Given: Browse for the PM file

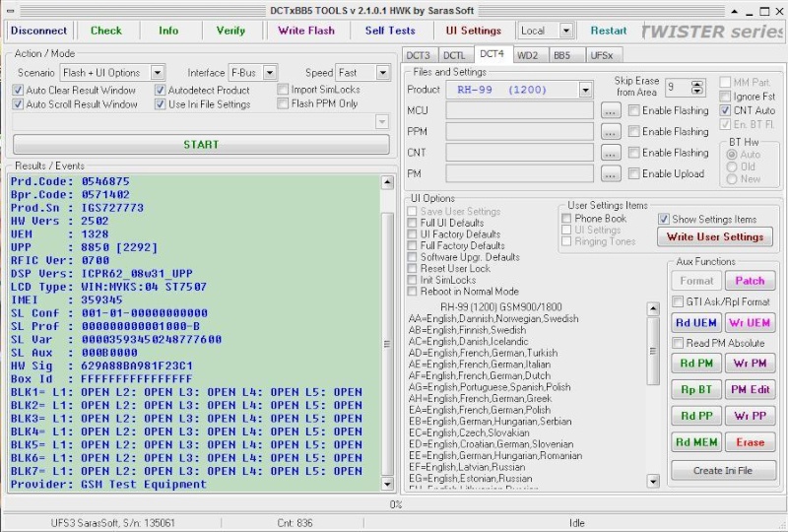Looking at the screenshot, I should (x=610, y=174).
